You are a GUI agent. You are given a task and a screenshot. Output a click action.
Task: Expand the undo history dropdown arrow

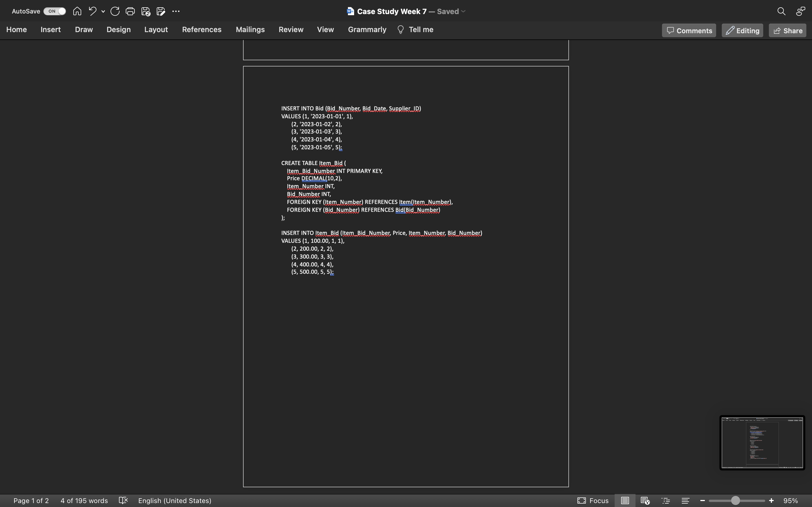(x=103, y=11)
